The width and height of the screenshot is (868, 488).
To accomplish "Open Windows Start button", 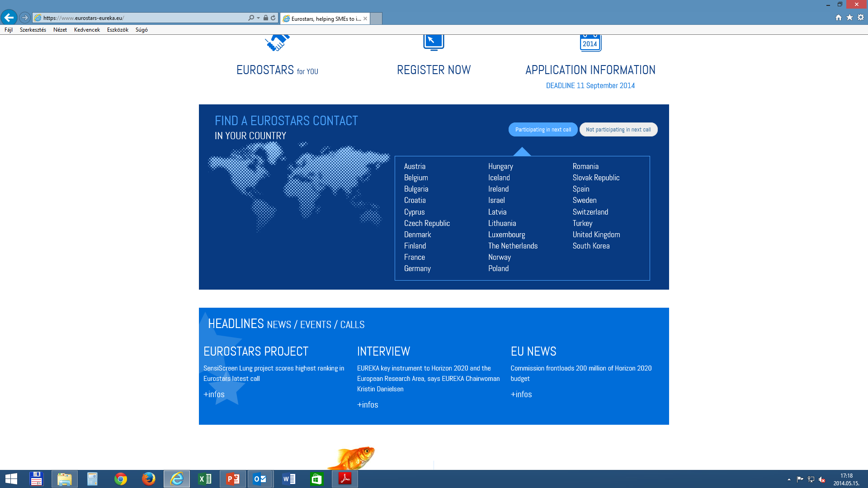I will [x=11, y=479].
